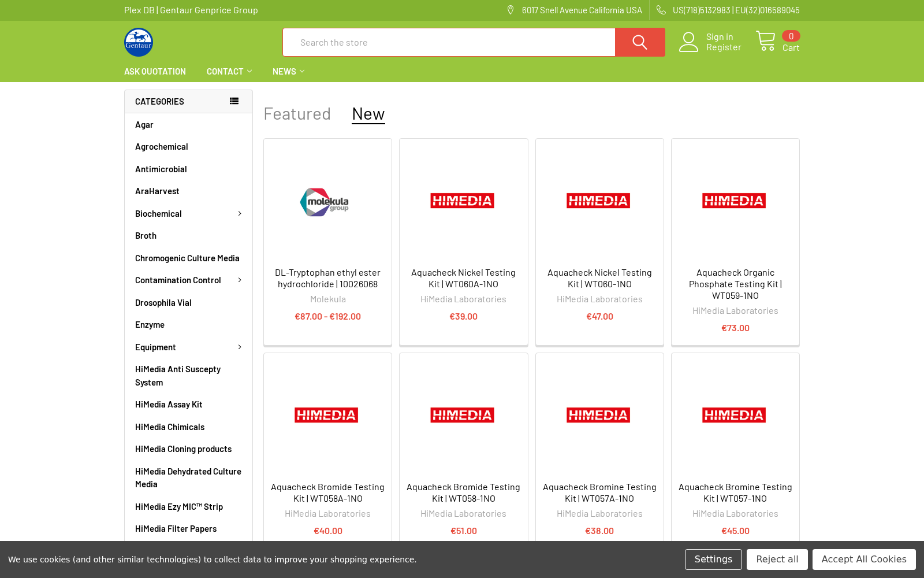Screen dimensions: 924x578
Task: Select the New products tab
Action: [368, 114]
